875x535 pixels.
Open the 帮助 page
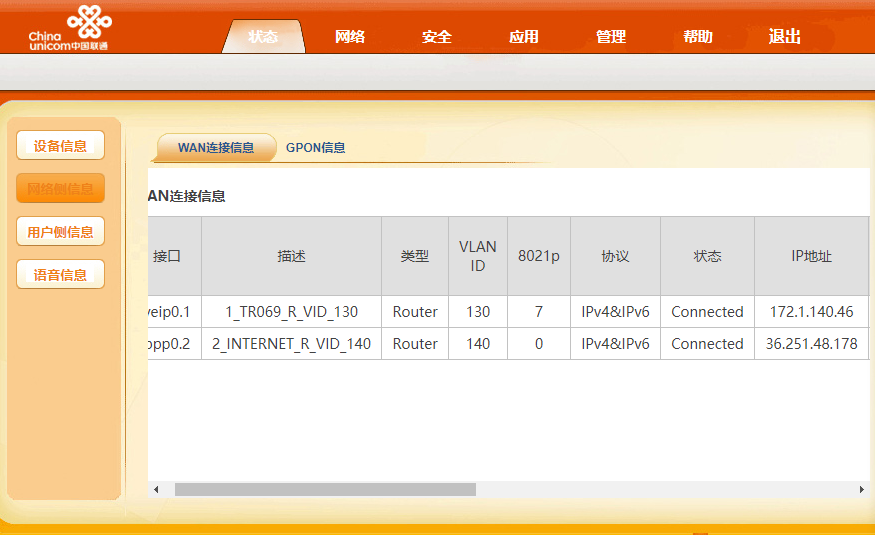pyautogui.click(x=698, y=37)
